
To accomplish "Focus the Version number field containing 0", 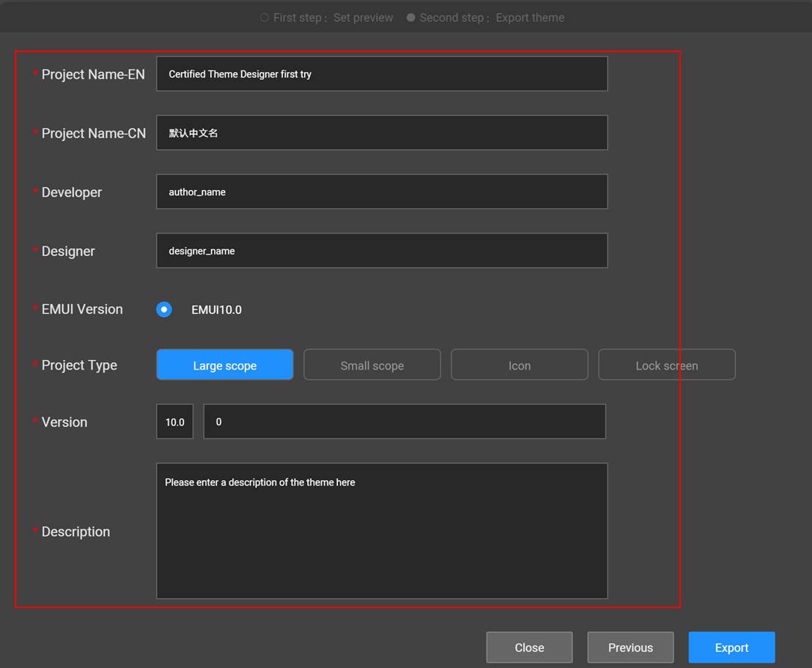I will pyautogui.click(x=405, y=422).
